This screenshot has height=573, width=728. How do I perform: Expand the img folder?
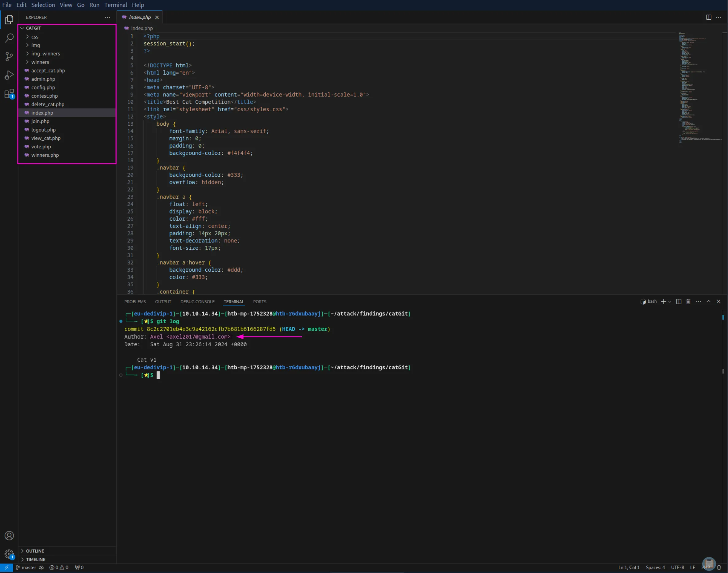(x=67, y=45)
